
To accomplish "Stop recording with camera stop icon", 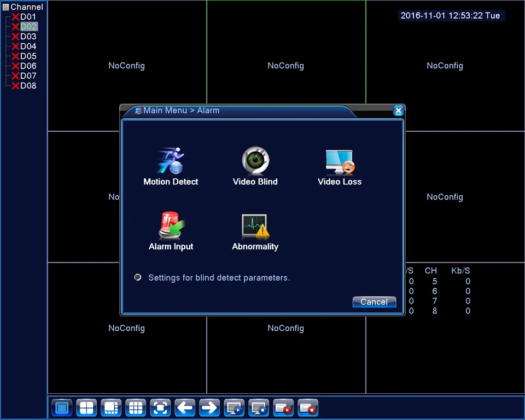I will tap(308, 407).
